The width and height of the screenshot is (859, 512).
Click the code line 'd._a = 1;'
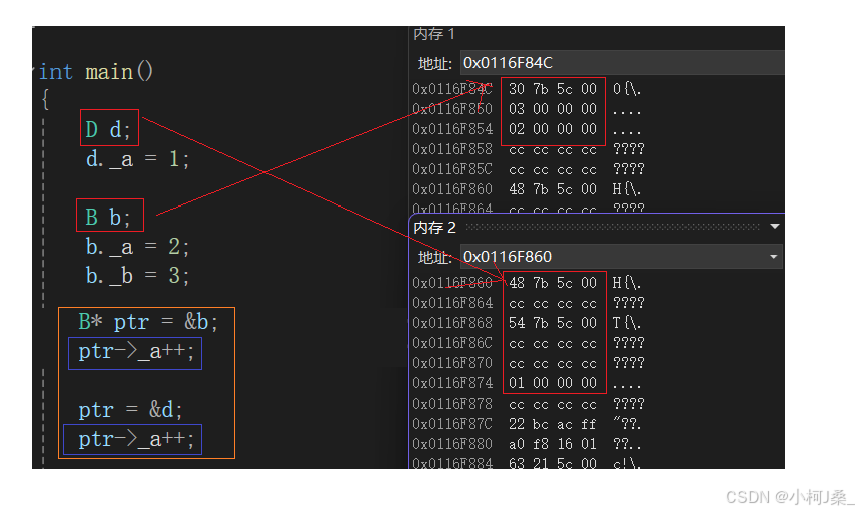(138, 159)
